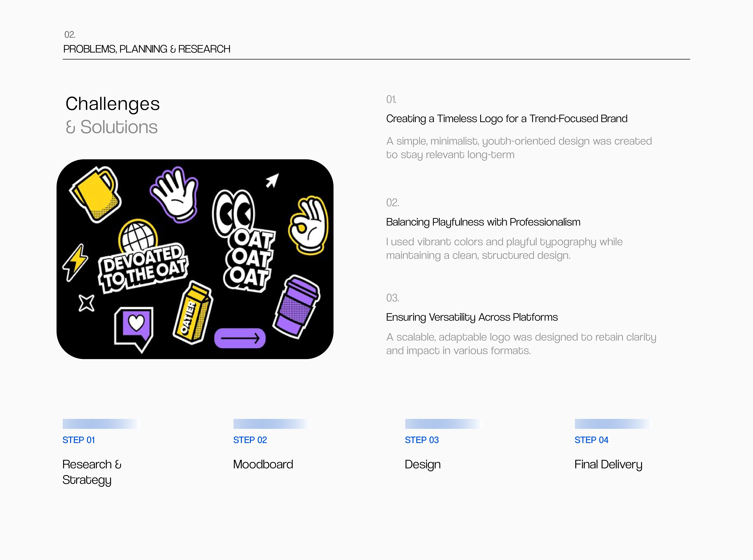Select the STEP 03 label
The image size is (753, 560).
(422, 440)
